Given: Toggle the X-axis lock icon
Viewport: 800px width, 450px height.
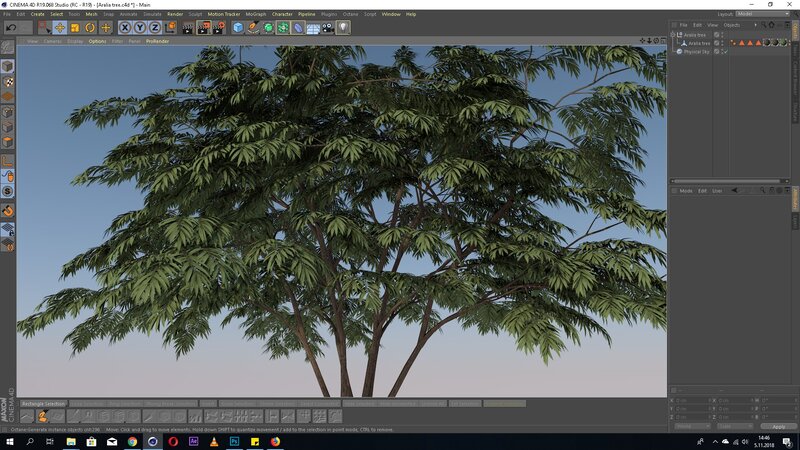Looking at the screenshot, I should [125, 28].
